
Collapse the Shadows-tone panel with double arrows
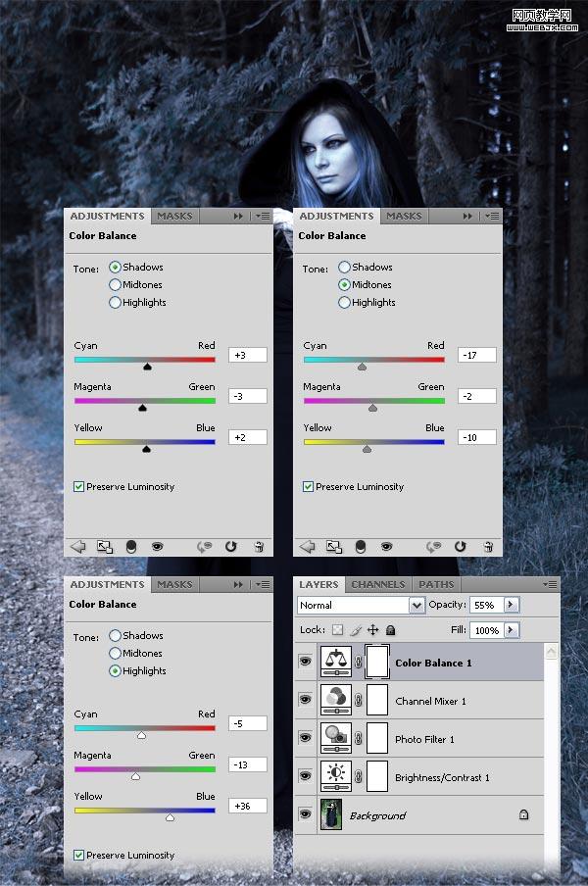click(238, 217)
